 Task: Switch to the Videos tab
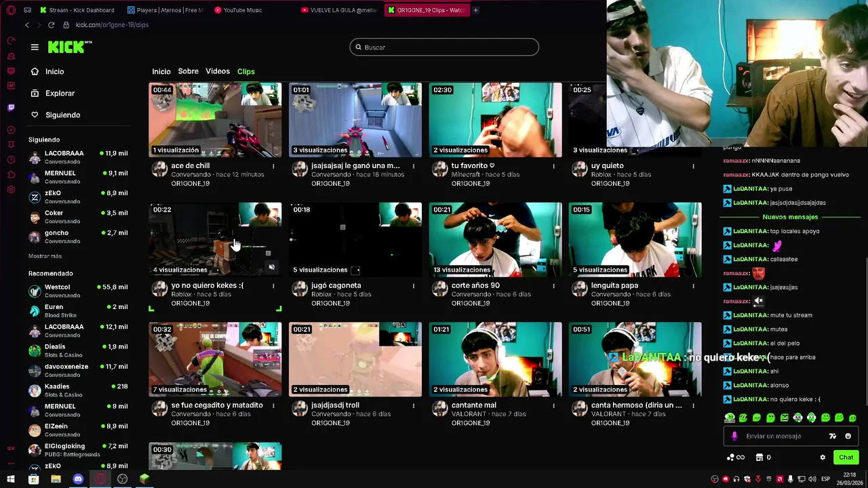218,71
